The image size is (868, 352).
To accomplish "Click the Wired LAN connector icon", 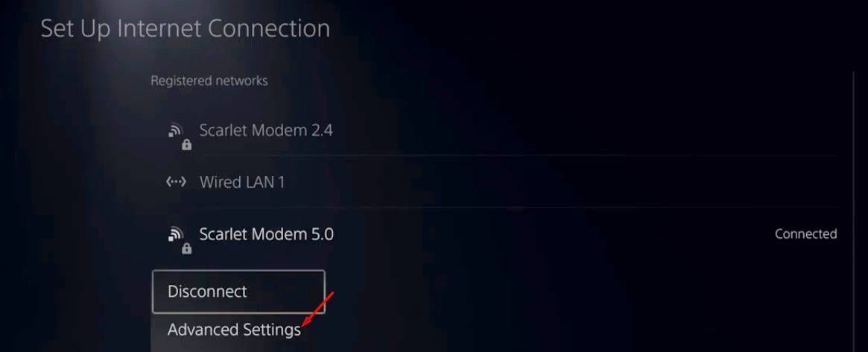I will (x=176, y=183).
